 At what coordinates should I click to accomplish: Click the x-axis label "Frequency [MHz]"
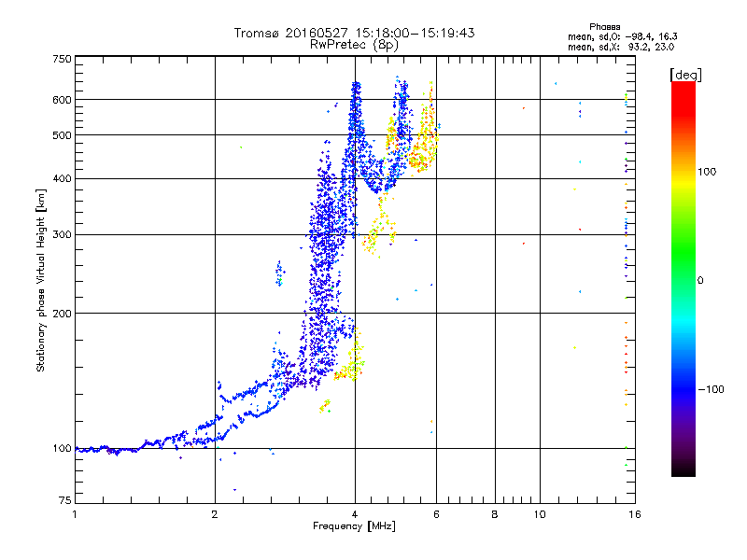pyautogui.click(x=354, y=526)
